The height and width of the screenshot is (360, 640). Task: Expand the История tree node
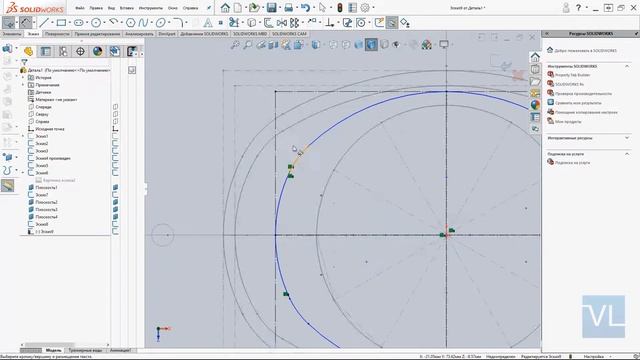[23, 78]
